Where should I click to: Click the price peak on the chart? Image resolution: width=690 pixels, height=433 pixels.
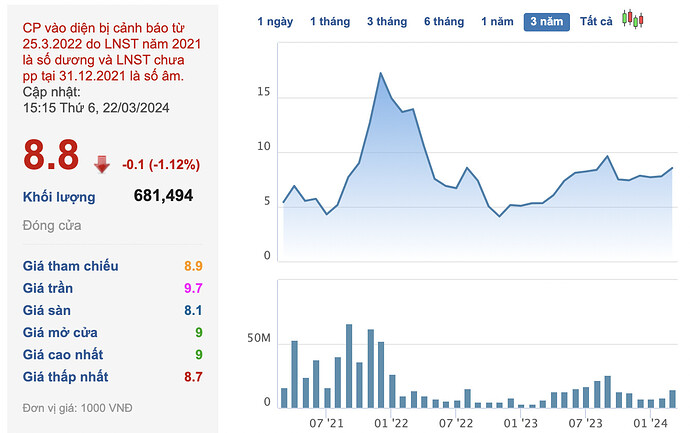381,73
